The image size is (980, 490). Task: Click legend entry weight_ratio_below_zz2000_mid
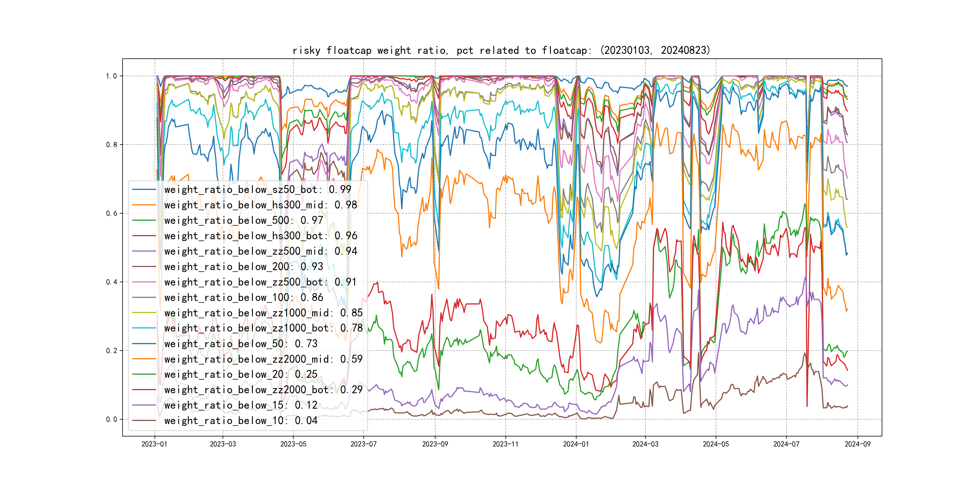[x=263, y=359]
